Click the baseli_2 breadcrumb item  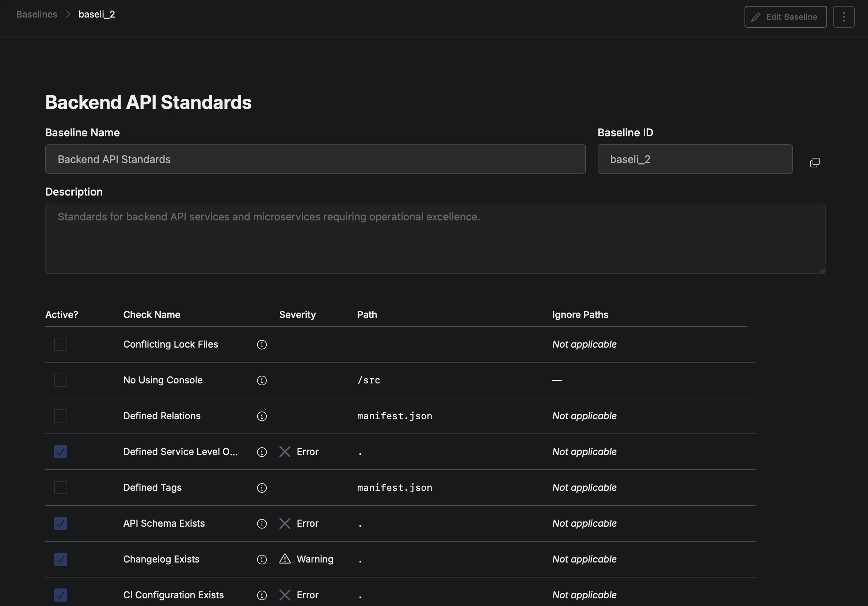97,14
